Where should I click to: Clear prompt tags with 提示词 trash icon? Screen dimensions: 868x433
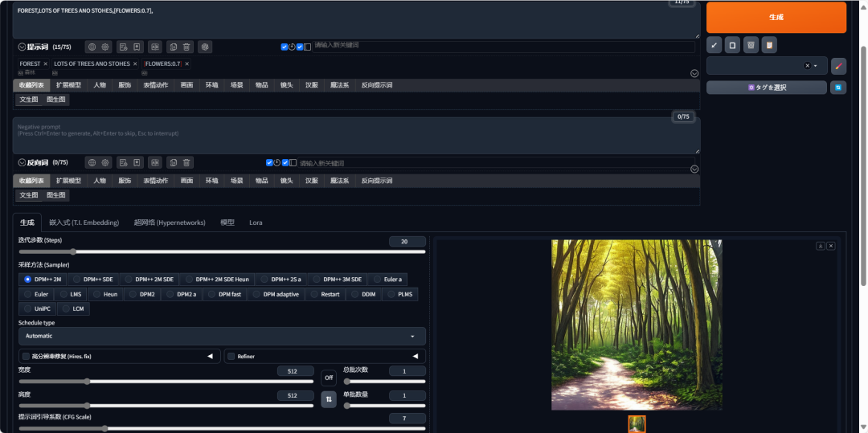tap(186, 47)
